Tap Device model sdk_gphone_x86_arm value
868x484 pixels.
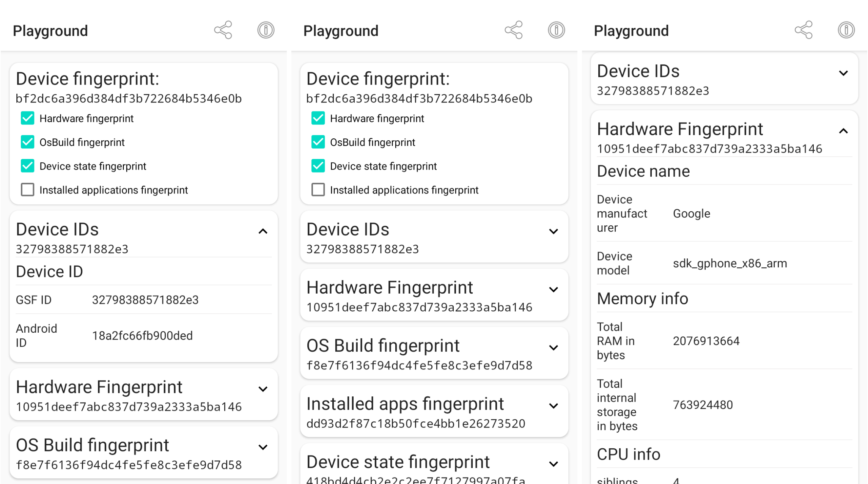tap(730, 263)
